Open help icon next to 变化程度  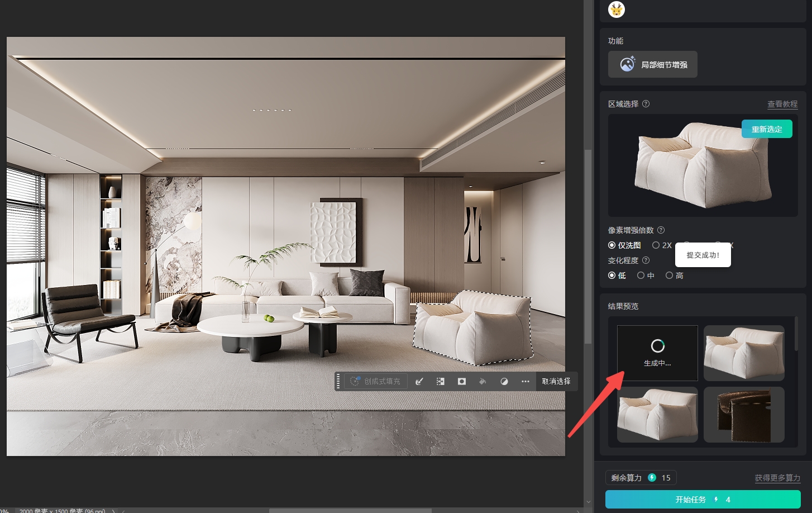[x=646, y=260]
